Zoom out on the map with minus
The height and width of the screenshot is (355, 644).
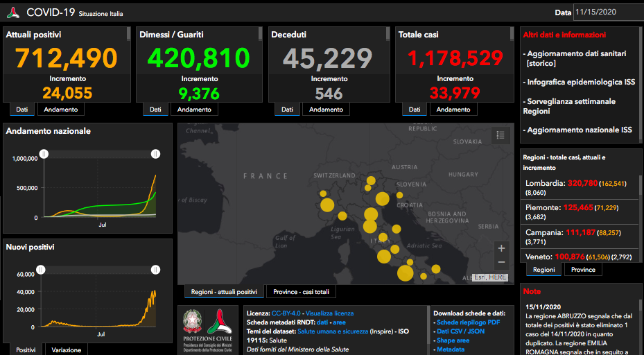point(501,262)
